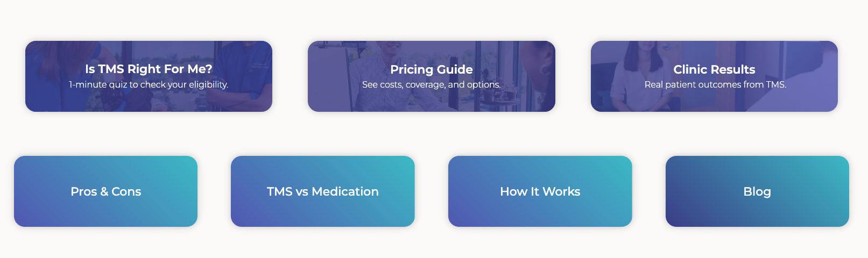Click the See costs, coverage, and options text
Screen dimensions: 868x258
[x=432, y=85]
